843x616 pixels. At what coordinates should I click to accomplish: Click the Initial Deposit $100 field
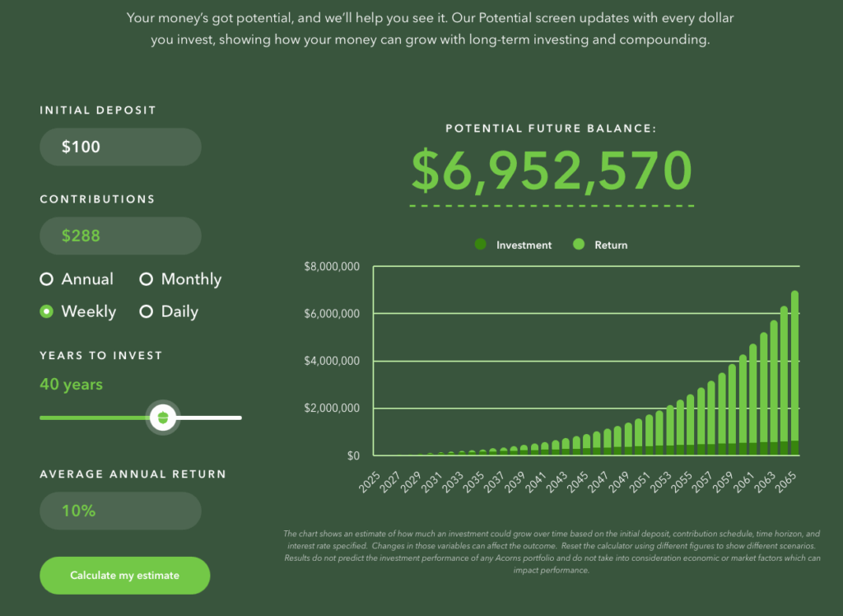[x=120, y=147]
